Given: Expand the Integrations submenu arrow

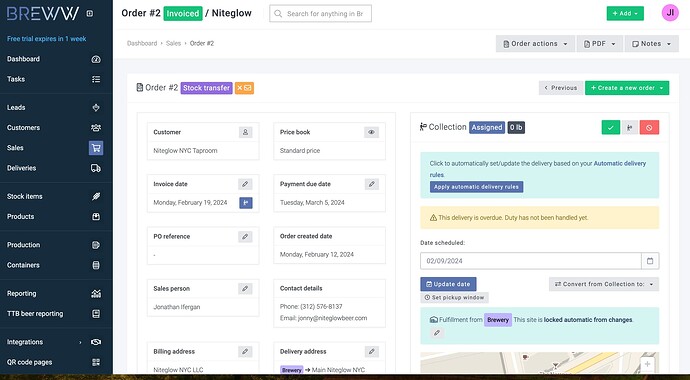Looking at the screenshot, I should click(x=80, y=342).
